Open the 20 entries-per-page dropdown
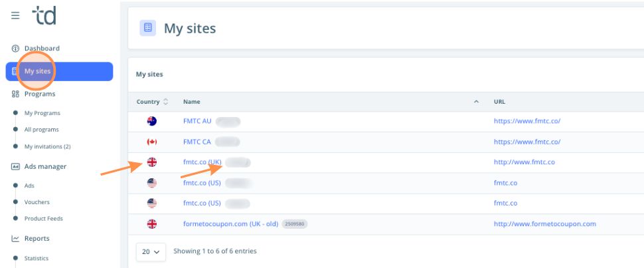The height and width of the screenshot is (268, 644). click(x=152, y=252)
